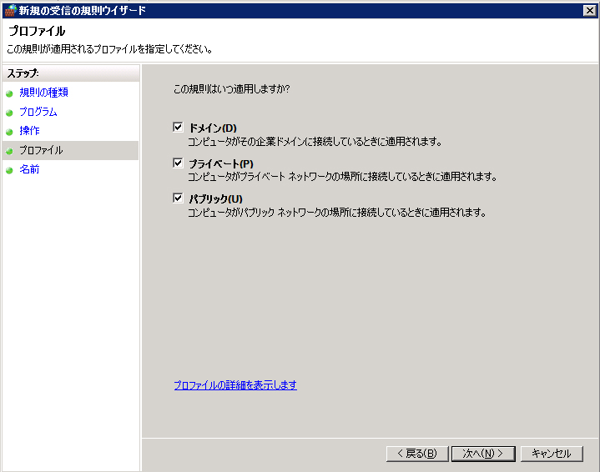Click green bullet beside 名前 step
This screenshot has height=472, width=600.
point(10,171)
